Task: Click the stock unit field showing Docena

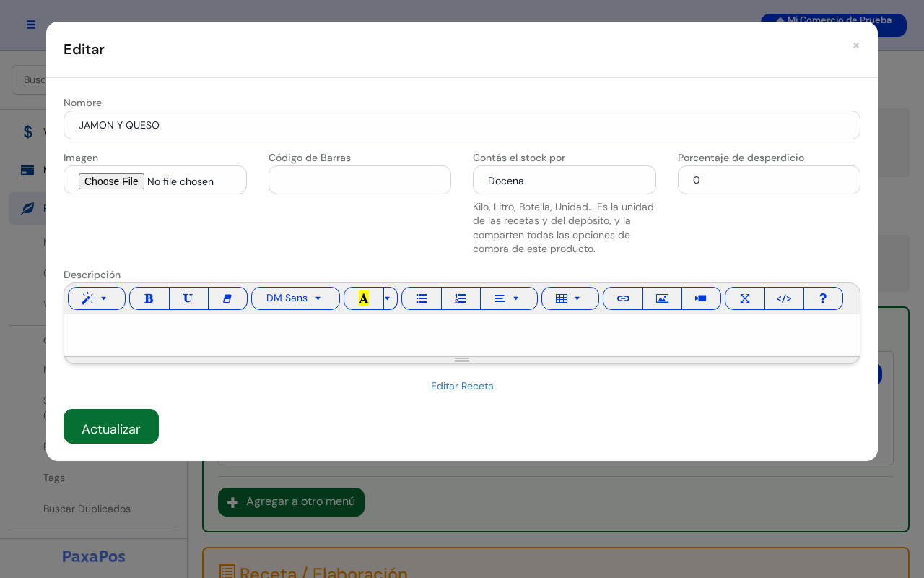Action: click(x=565, y=180)
